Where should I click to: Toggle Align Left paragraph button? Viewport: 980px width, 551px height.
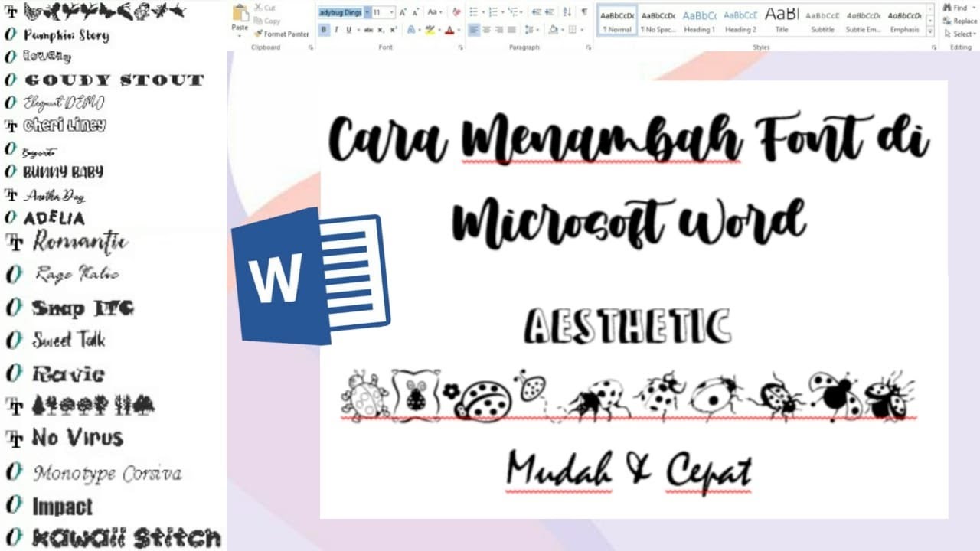click(474, 30)
